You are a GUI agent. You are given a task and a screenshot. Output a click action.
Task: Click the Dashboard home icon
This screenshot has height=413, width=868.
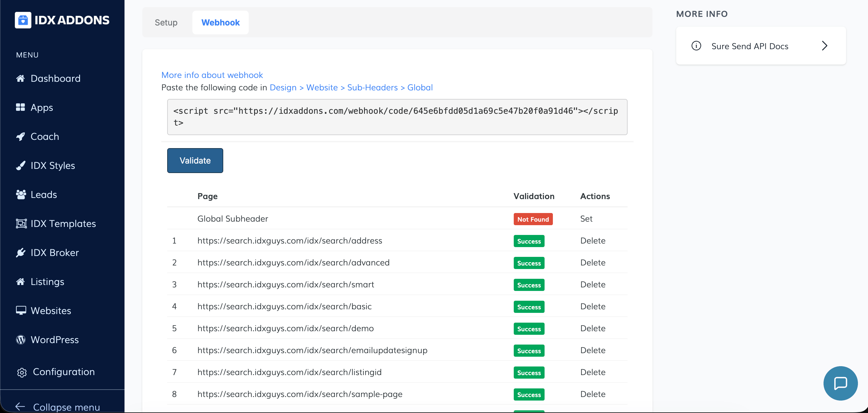click(x=20, y=79)
